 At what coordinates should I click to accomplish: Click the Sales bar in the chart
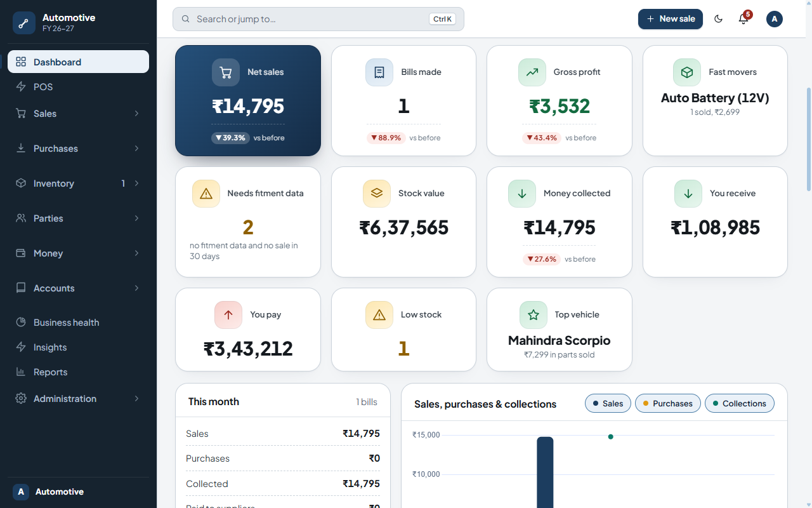pyautogui.click(x=545, y=472)
